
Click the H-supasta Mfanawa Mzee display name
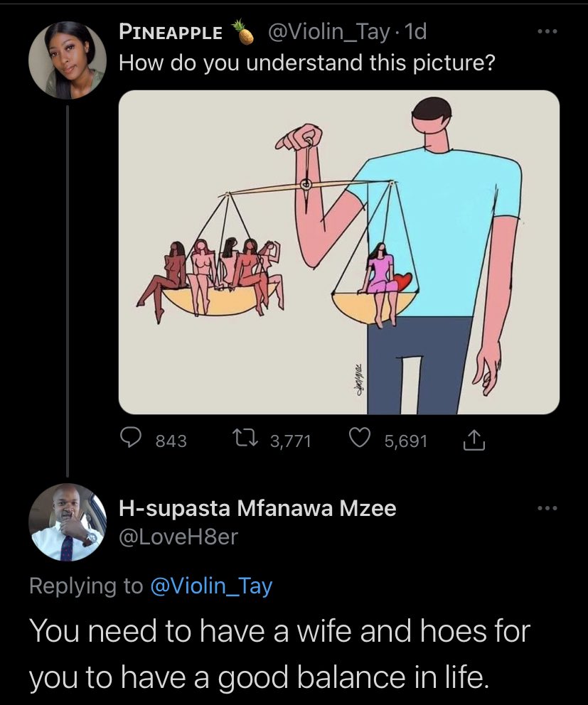click(257, 508)
